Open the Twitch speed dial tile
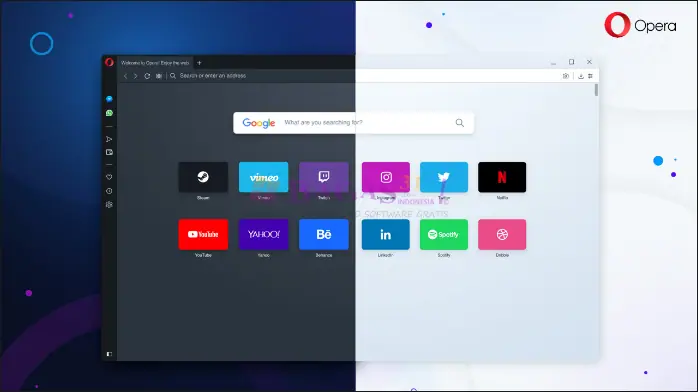Viewport: 698px width, 392px height. (324, 177)
